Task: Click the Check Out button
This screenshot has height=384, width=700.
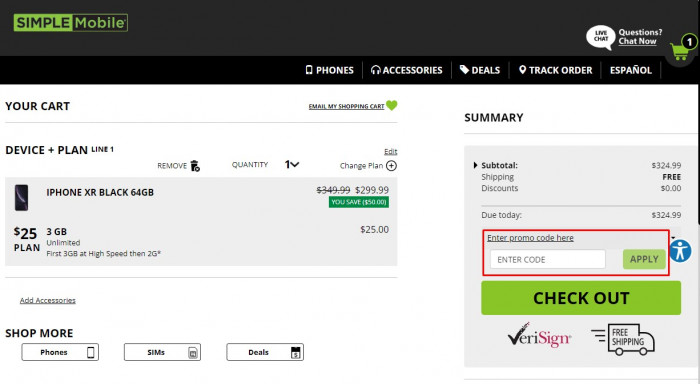Action: pos(581,298)
